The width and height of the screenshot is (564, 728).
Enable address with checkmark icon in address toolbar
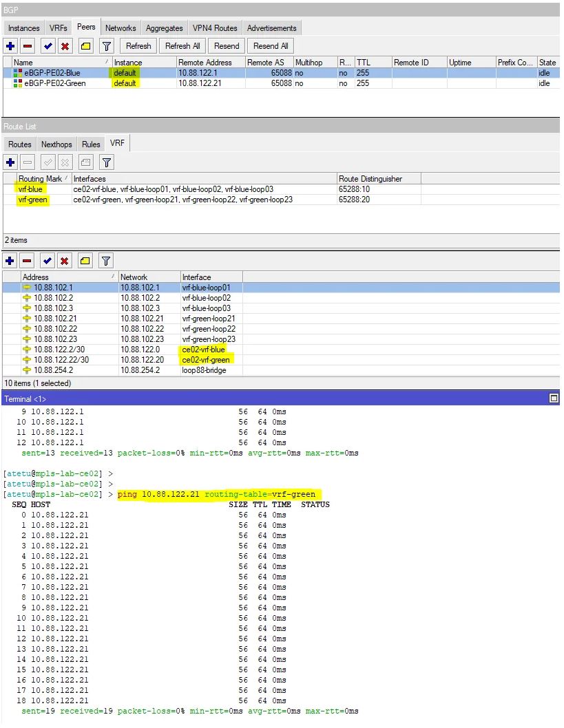pyautogui.click(x=47, y=261)
